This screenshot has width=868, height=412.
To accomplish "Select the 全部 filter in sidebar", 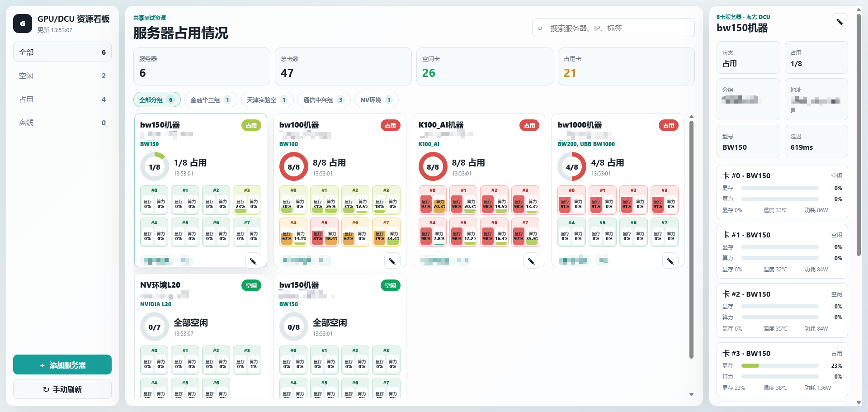I will pos(62,52).
